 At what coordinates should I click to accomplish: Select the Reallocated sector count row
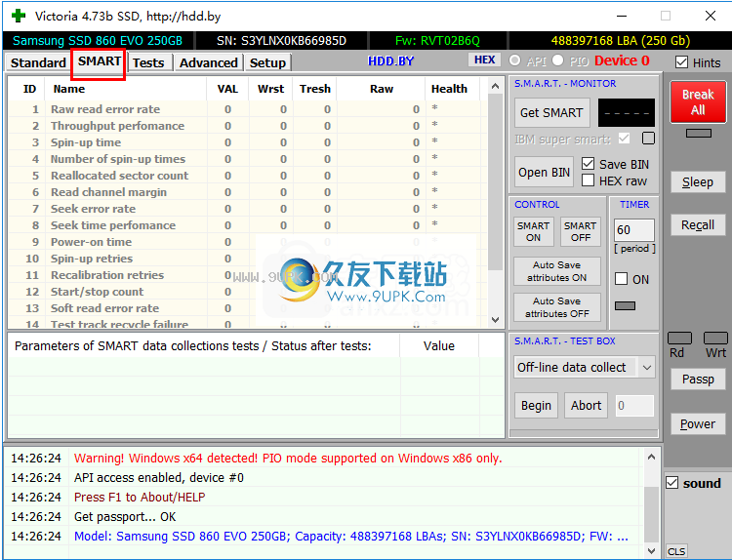[x=248, y=176]
